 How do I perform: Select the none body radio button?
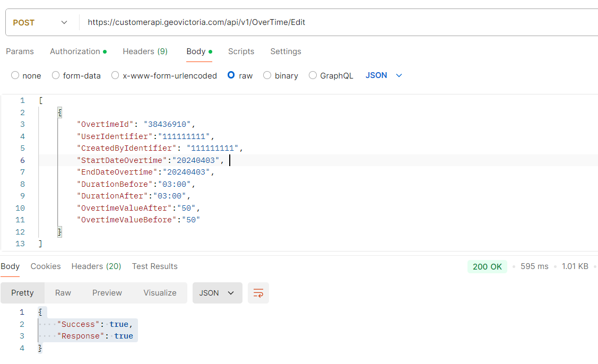[x=15, y=75]
